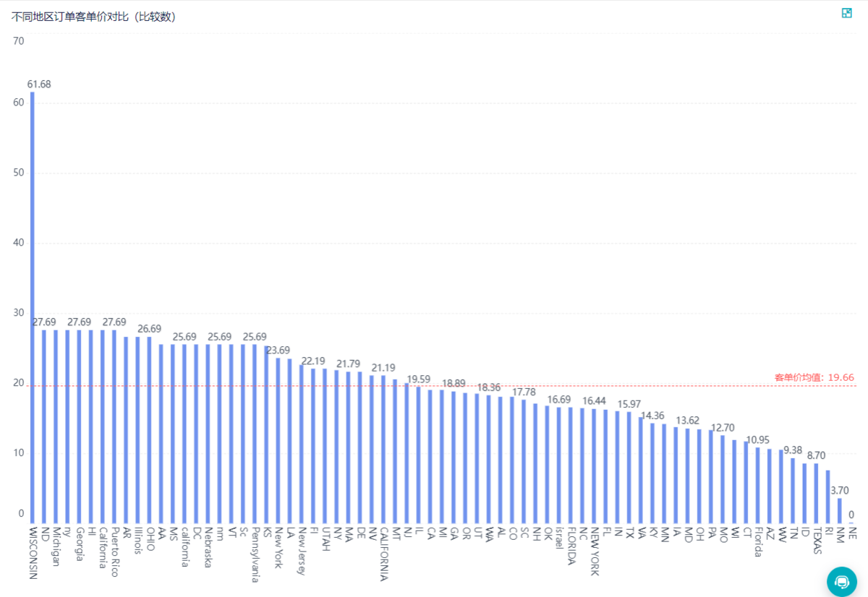The image size is (868, 597).
Task: Click the Nebraska axis label
Action: [x=208, y=548]
